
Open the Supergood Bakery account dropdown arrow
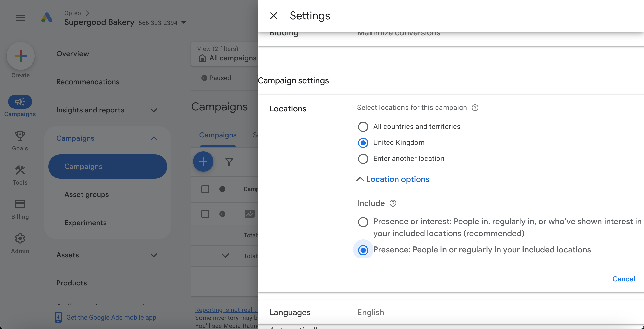(184, 23)
